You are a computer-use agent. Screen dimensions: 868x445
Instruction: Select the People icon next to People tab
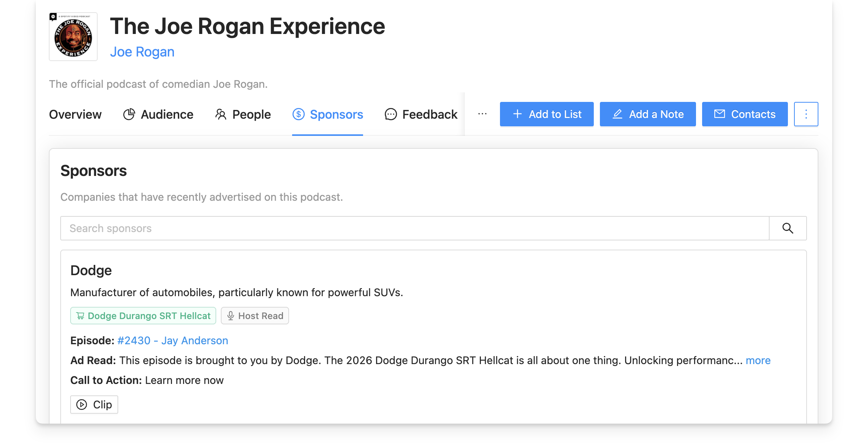(x=221, y=114)
